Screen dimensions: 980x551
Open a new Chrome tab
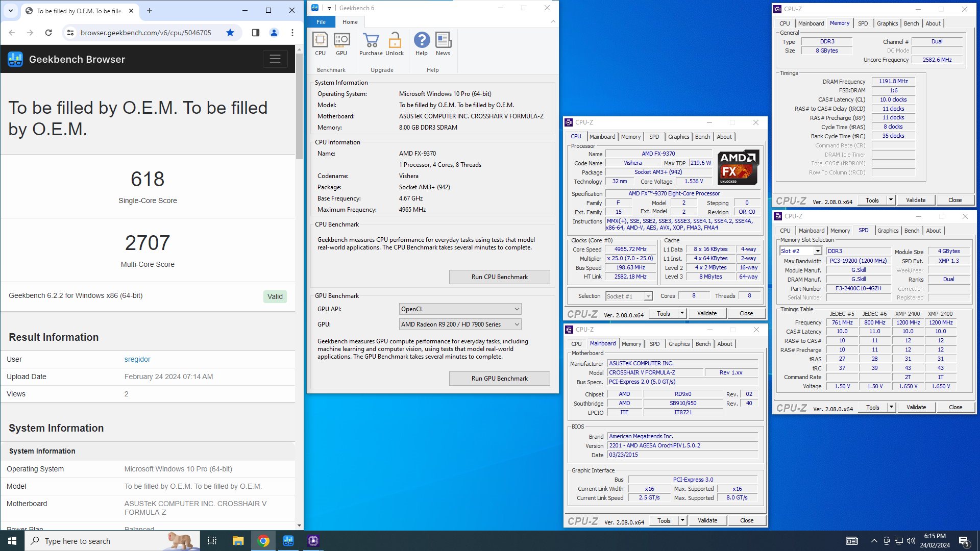point(150,11)
